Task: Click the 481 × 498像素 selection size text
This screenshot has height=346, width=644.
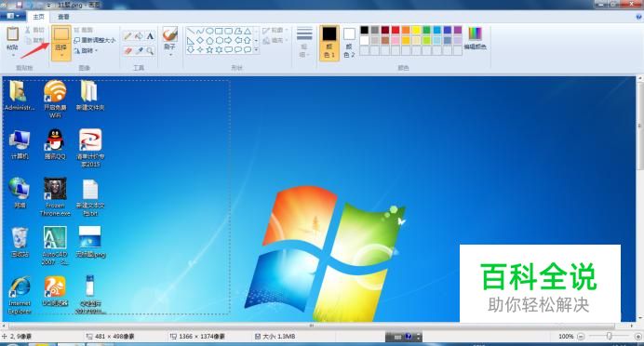Action: (114, 337)
